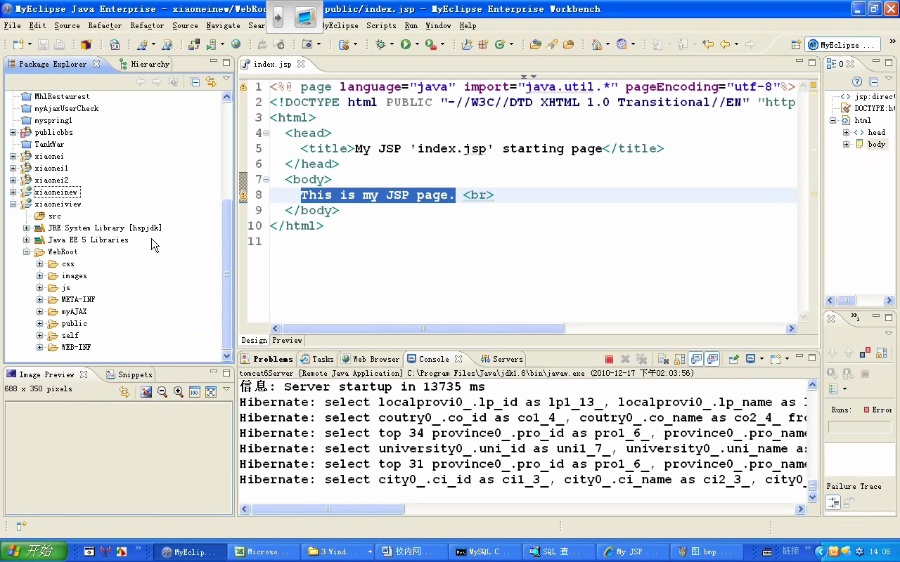Expand the xiaonei project node
The height and width of the screenshot is (562, 900).
click(13, 156)
